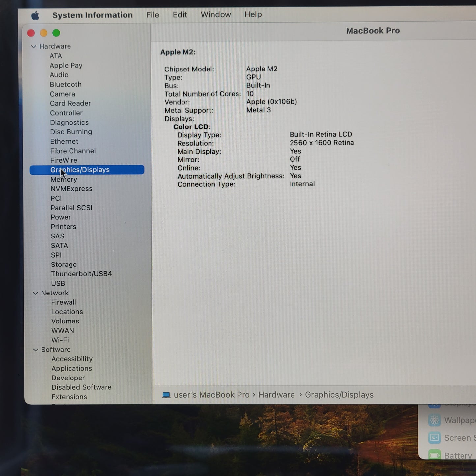Select Memory in the sidebar

point(64,179)
